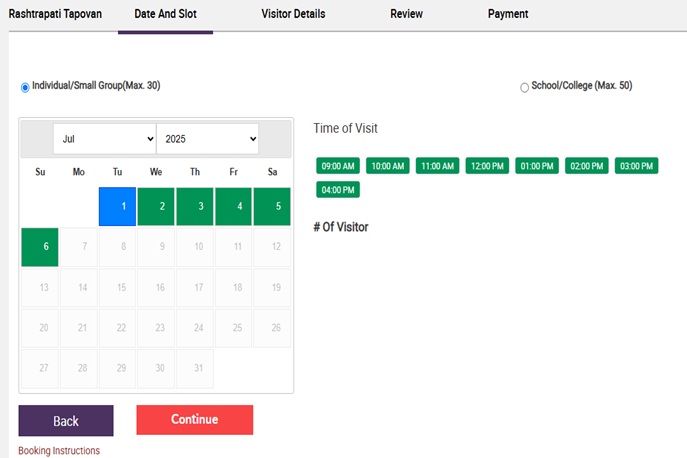Select July 6 in the calendar

pyautogui.click(x=40, y=247)
